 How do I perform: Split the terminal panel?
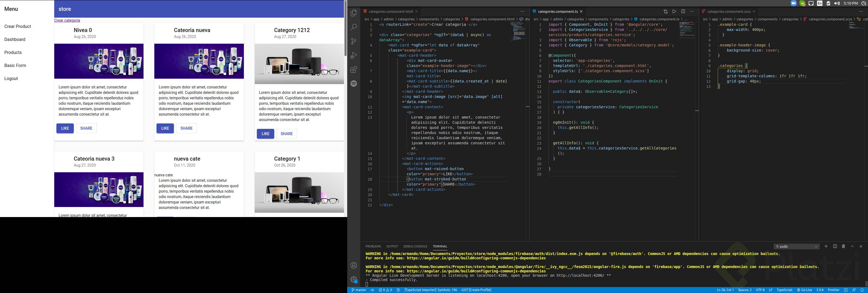click(x=835, y=246)
